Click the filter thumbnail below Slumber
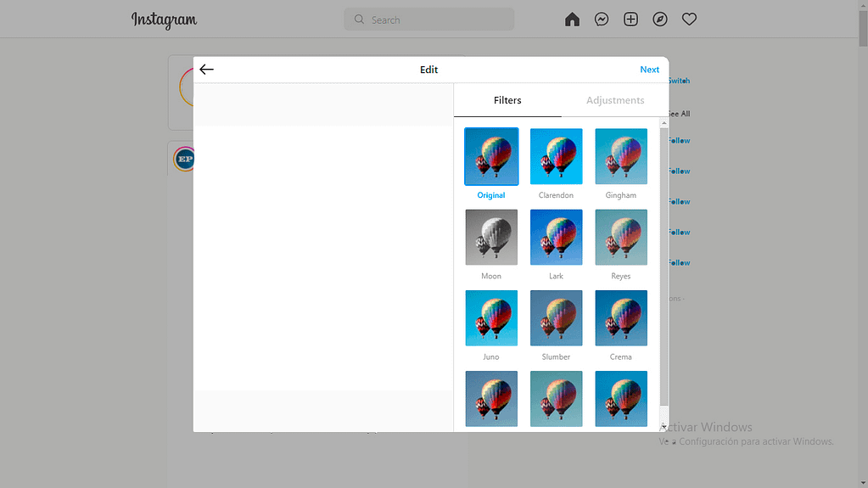 point(557,399)
